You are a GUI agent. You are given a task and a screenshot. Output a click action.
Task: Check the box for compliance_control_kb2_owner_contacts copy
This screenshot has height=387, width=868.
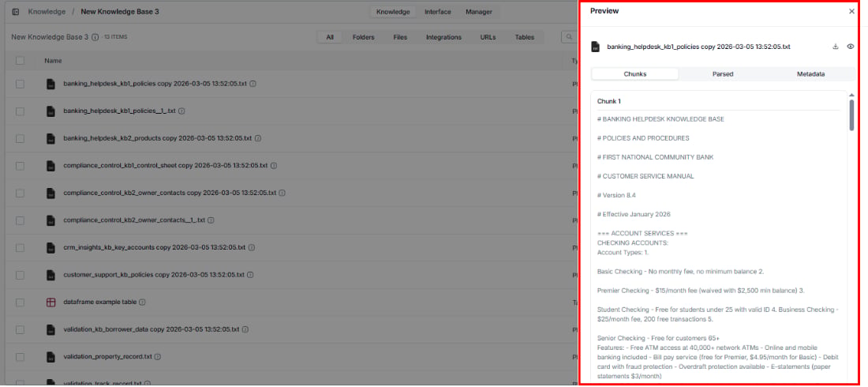[x=20, y=193]
